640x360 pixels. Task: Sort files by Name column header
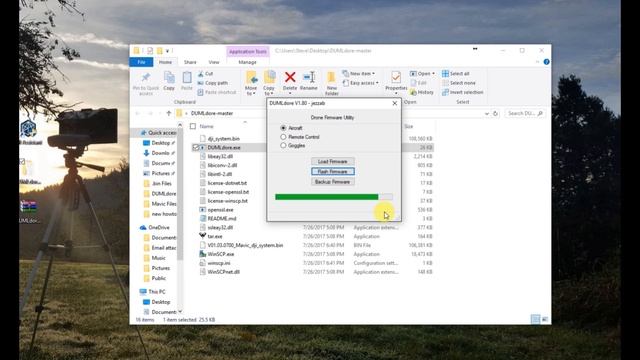tap(207, 127)
